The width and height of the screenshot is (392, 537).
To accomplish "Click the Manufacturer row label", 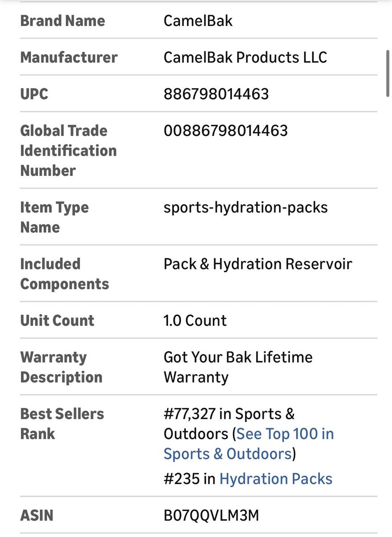I will click(69, 57).
